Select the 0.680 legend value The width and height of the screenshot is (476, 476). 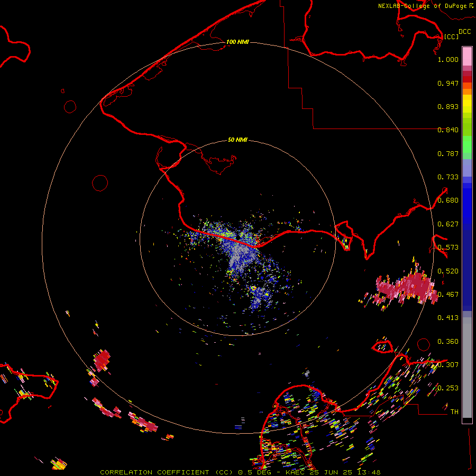click(448, 200)
